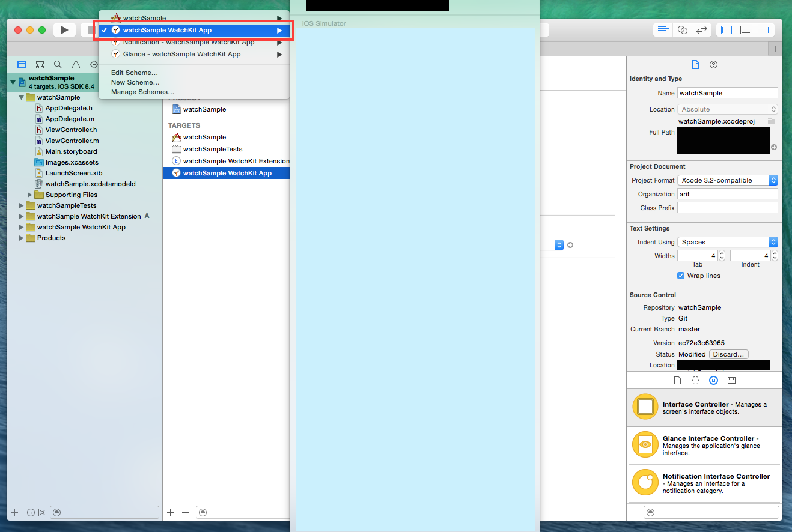Switch to the Version editor arrows icon

pos(701,30)
